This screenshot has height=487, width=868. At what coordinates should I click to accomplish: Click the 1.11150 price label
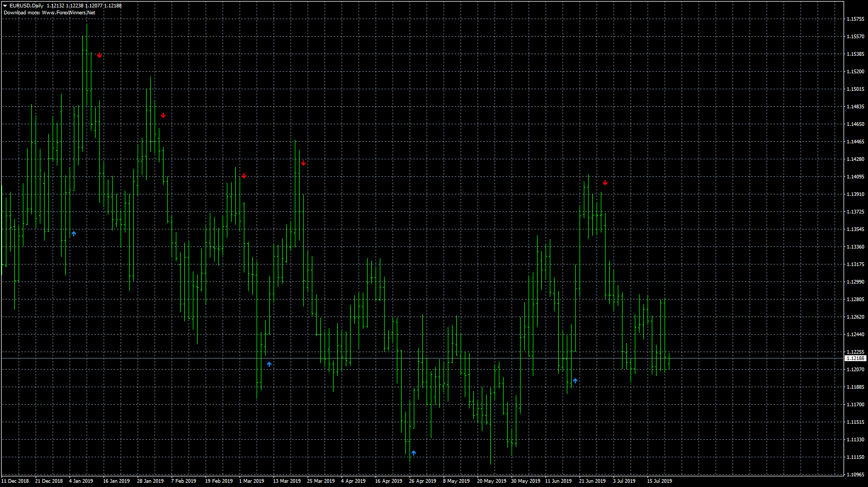point(855,457)
